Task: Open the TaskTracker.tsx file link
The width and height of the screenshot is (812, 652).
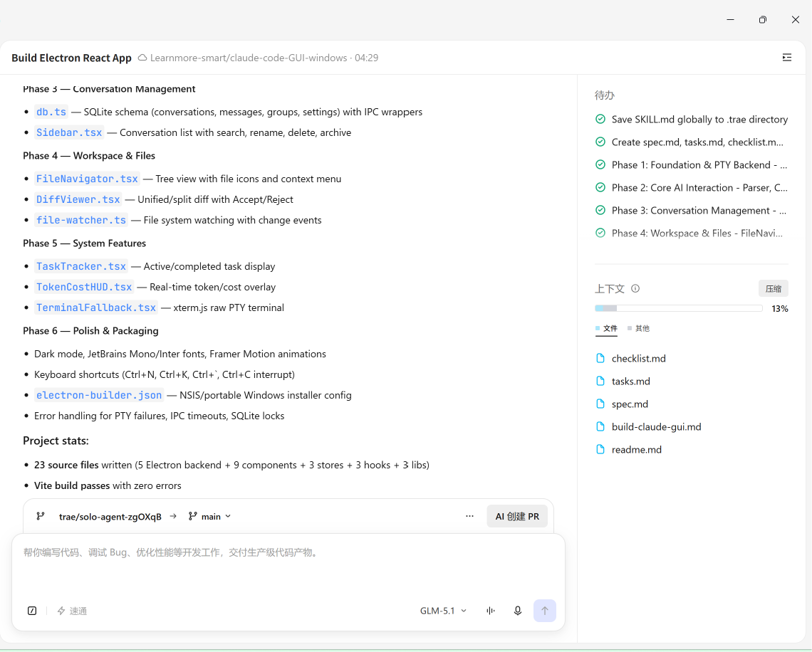Action: pyautogui.click(x=81, y=266)
